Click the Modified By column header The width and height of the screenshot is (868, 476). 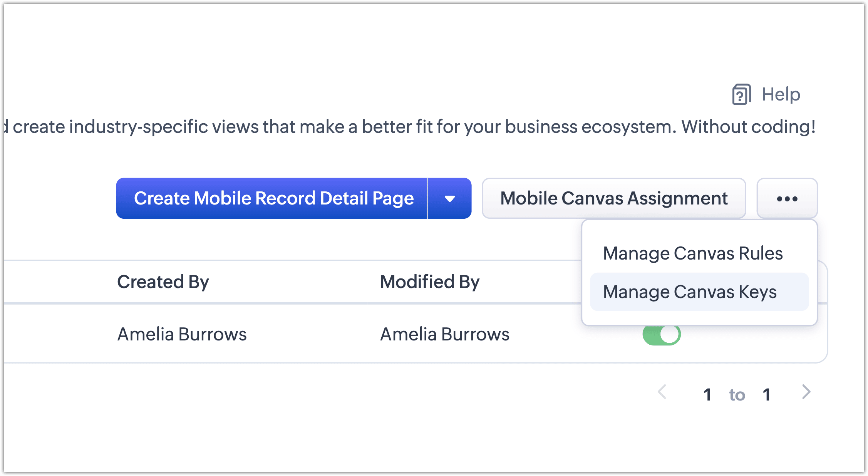(429, 282)
